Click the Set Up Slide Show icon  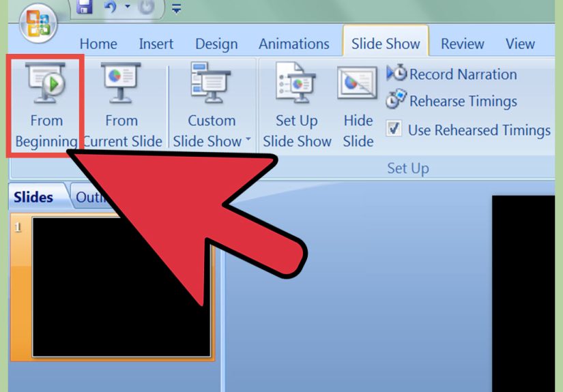click(297, 106)
